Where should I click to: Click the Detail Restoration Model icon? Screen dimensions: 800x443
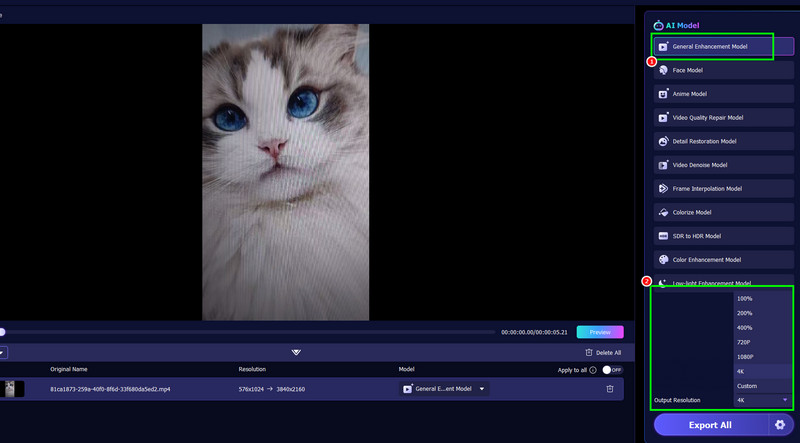pyautogui.click(x=663, y=141)
